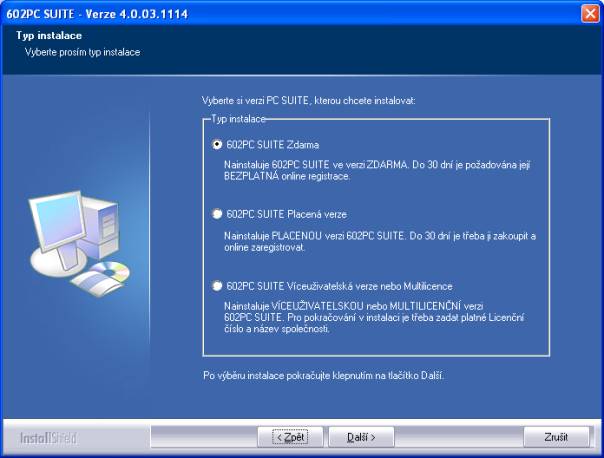Continue by pressing the Další button
Image resolution: width=604 pixels, height=458 pixels.
(x=361, y=437)
